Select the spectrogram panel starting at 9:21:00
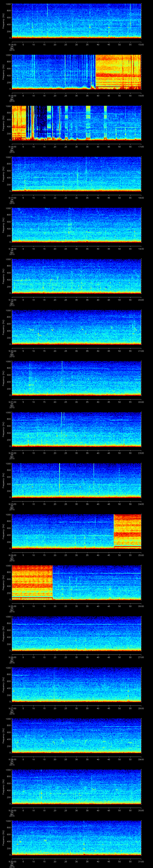 click(x=76, y=378)
